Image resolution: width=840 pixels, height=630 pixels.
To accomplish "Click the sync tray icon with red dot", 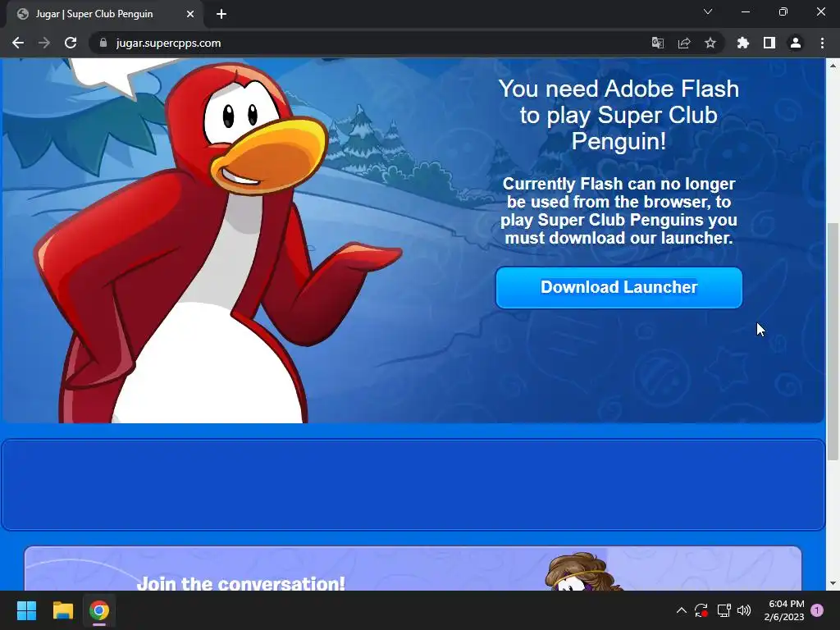I will (701, 610).
